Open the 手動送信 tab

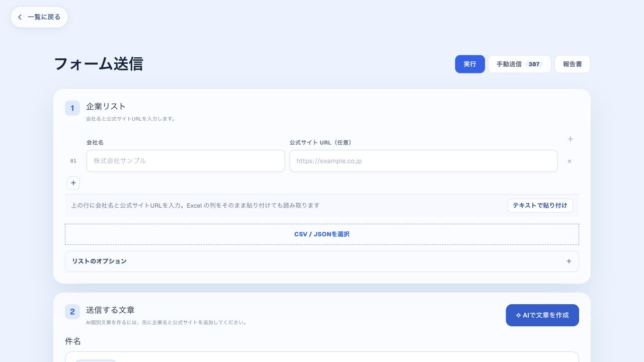click(520, 64)
